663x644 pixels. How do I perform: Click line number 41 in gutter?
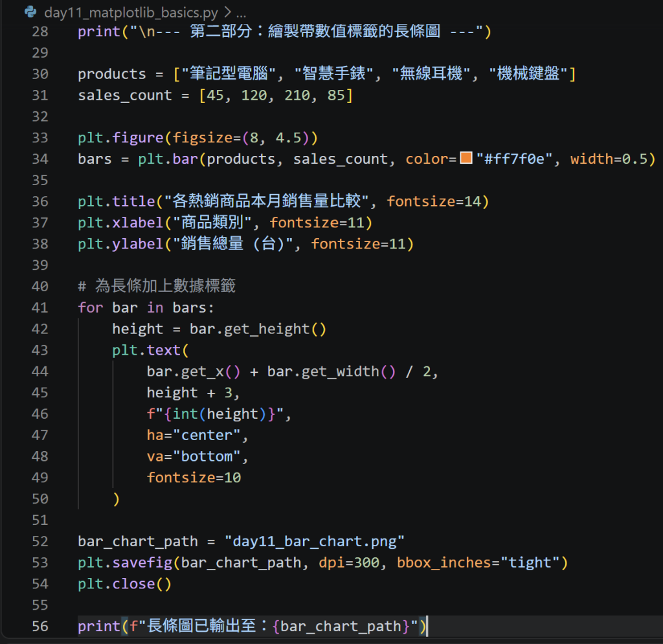point(40,307)
